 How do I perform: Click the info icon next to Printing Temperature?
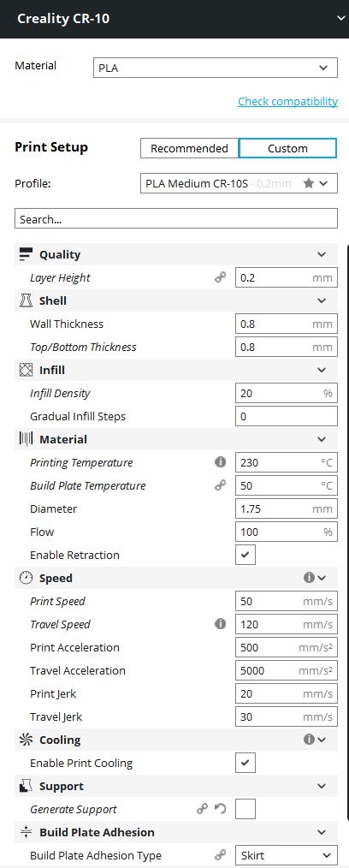220,462
